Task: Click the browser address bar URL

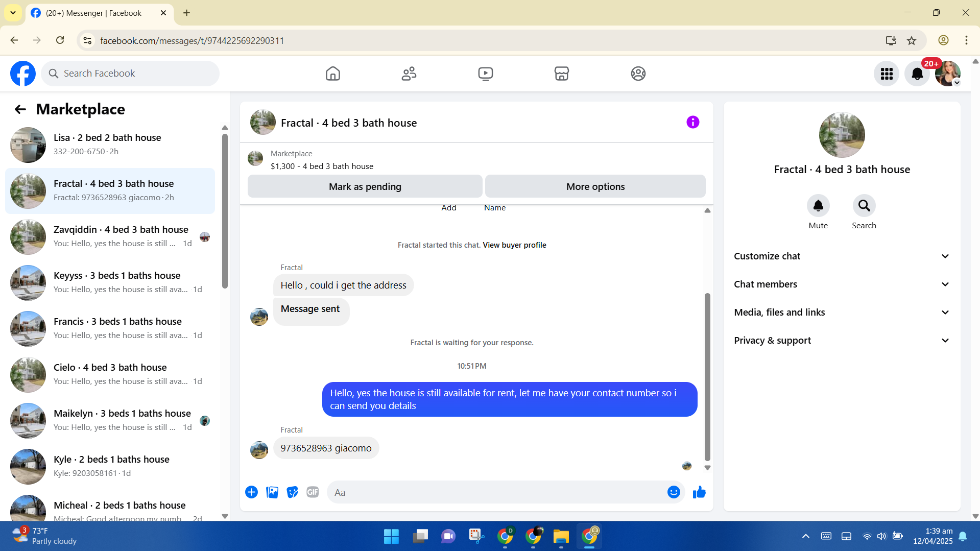Action: coord(192,40)
